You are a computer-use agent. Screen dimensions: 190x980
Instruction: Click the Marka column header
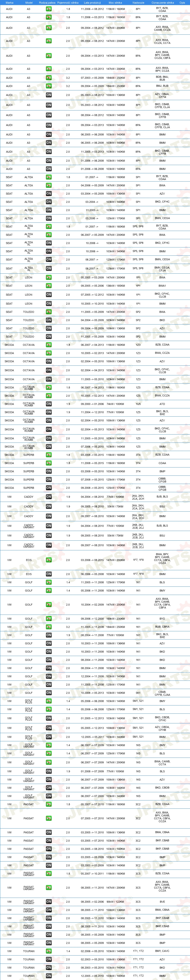pyautogui.click(x=9, y=3)
